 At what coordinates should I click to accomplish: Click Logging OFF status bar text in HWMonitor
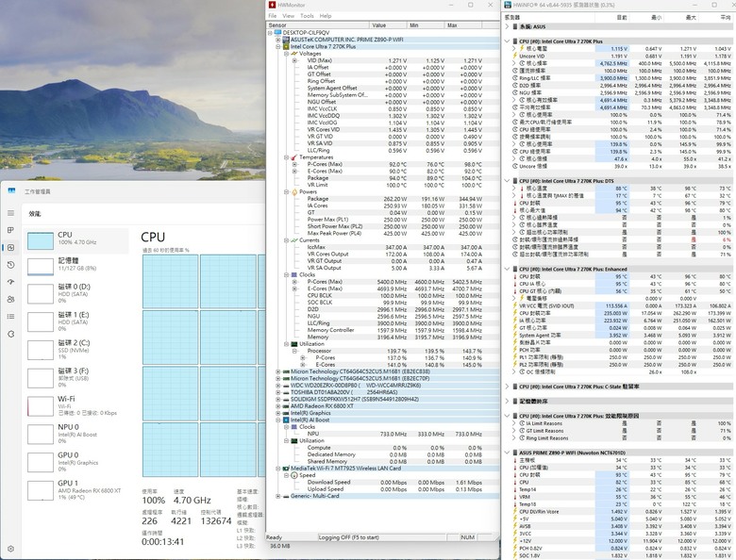click(349, 537)
